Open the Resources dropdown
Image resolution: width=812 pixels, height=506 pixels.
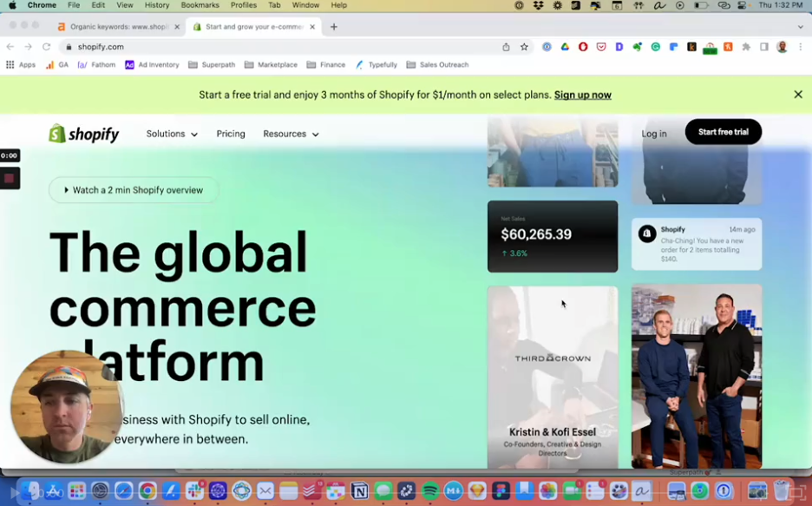click(x=291, y=134)
